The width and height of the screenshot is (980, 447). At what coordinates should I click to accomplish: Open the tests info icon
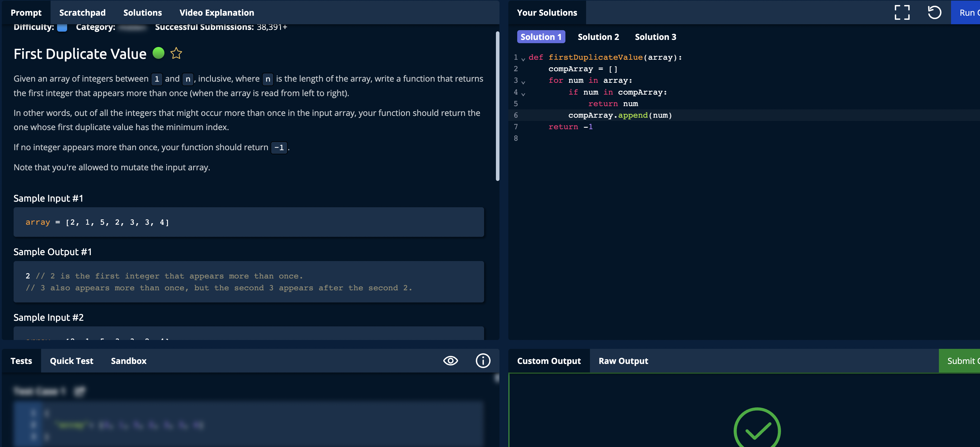tap(483, 361)
